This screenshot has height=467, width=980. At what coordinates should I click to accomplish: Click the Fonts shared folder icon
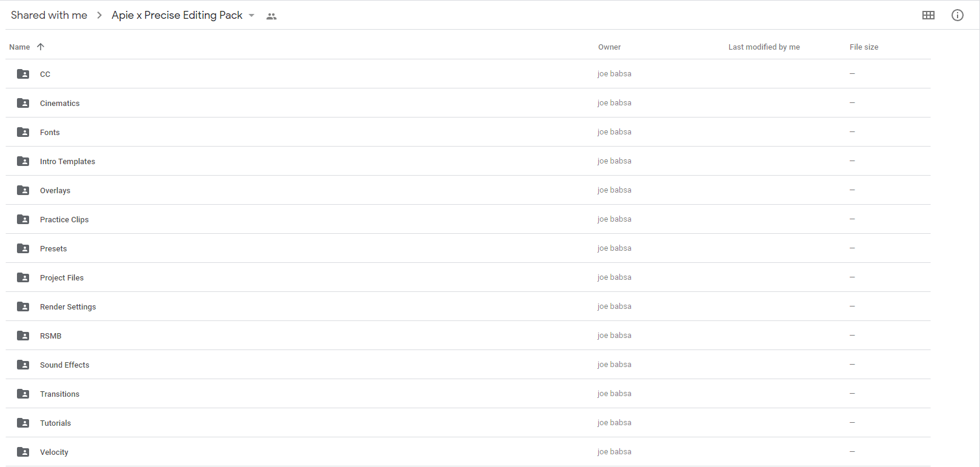pos(23,132)
